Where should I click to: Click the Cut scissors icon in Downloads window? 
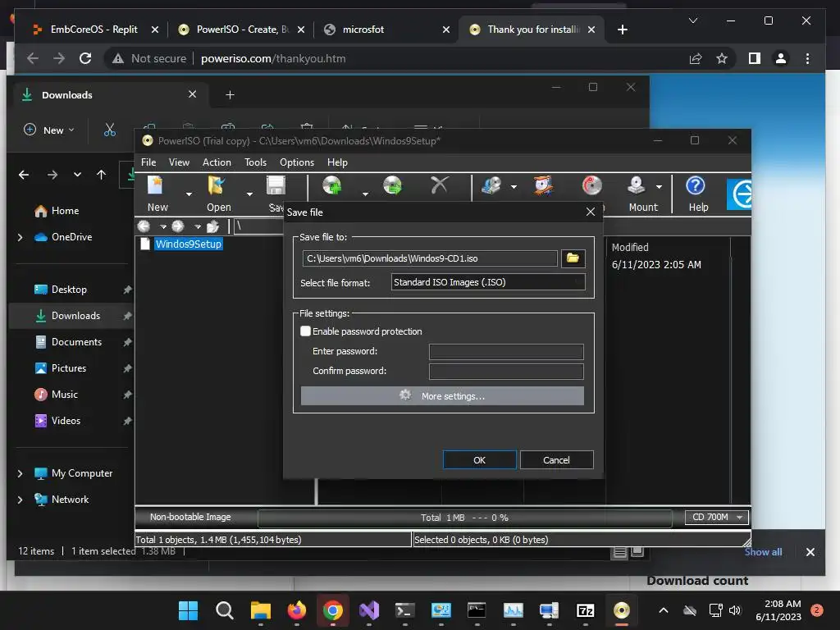click(x=110, y=130)
